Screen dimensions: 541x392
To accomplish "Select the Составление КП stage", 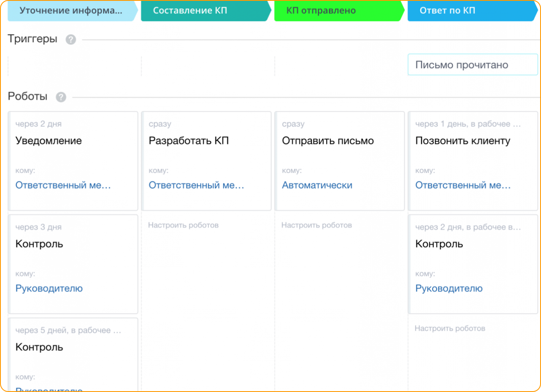I will 205,11.
